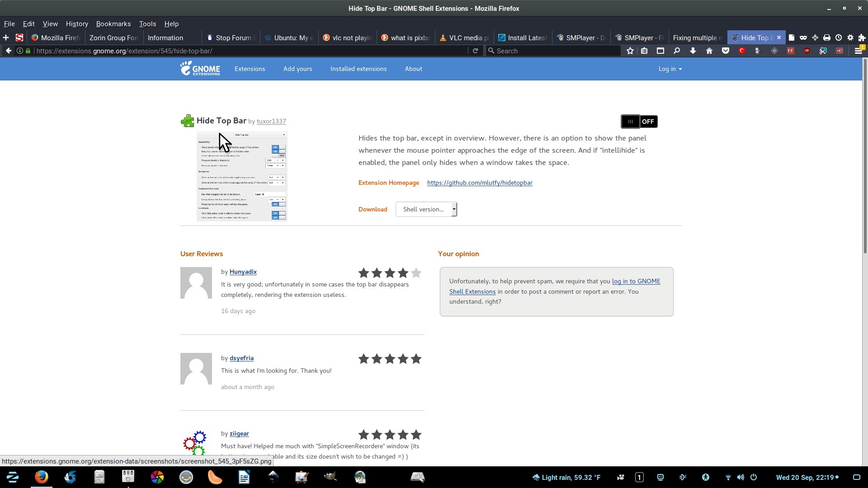Switch to the VLC media player tab
Viewport: 868px width, 488px height.
coord(464,38)
